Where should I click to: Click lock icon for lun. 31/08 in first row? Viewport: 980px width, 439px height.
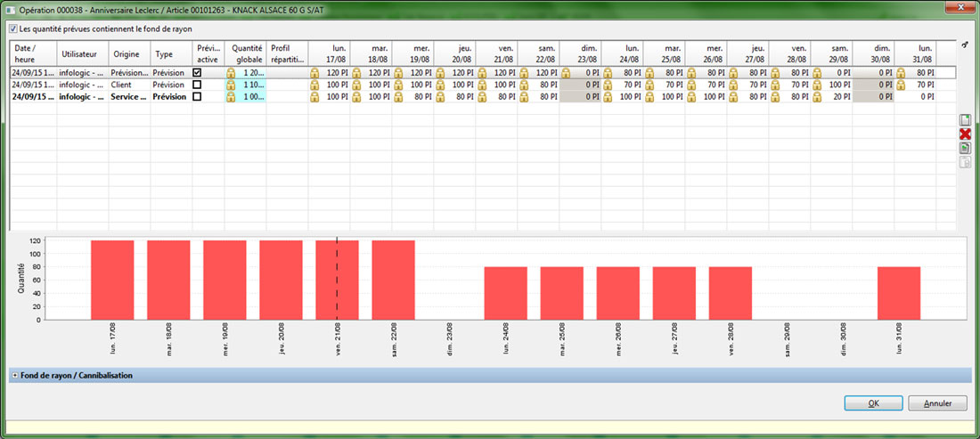pos(901,73)
